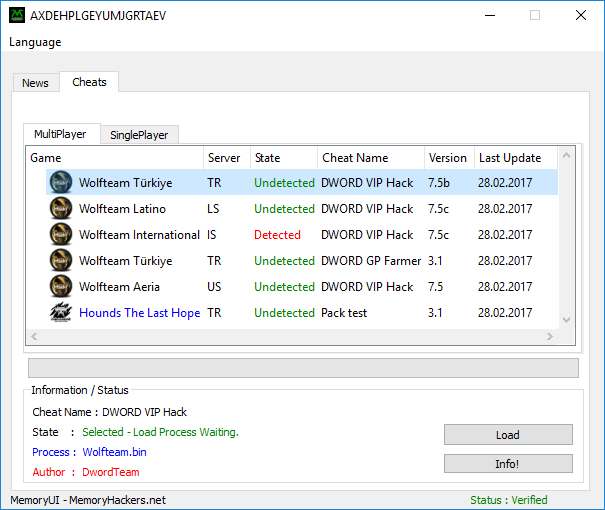The width and height of the screenshot is (605, 510).
Task: Sort list by Server column header
Action: point(227,158)
